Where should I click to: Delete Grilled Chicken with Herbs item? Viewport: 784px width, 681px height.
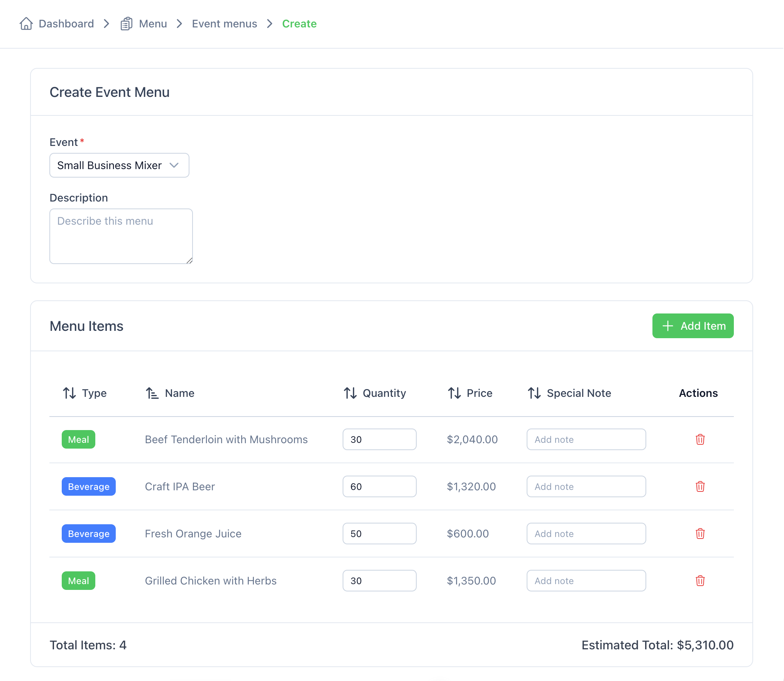[x=700, y=581]
